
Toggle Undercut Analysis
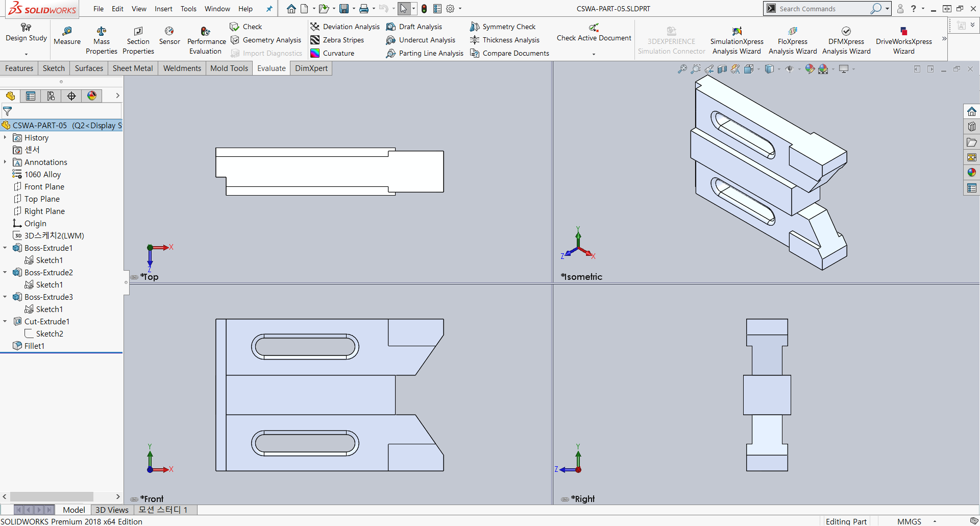coord(421,40)
